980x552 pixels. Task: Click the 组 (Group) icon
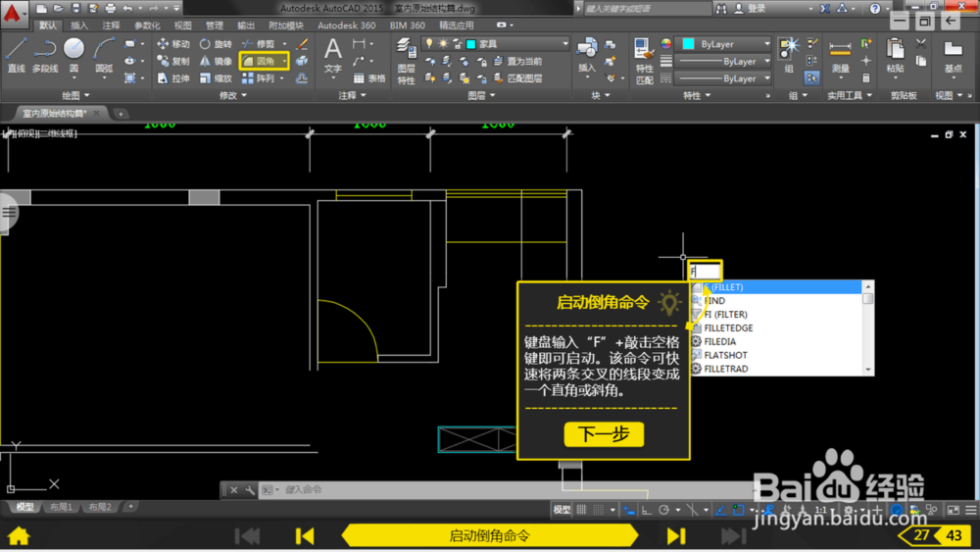[789, 55]
